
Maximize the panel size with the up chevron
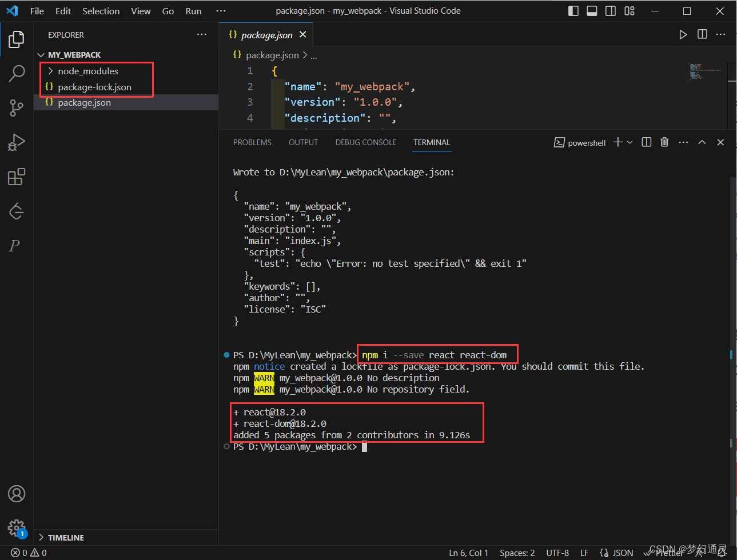702,142
